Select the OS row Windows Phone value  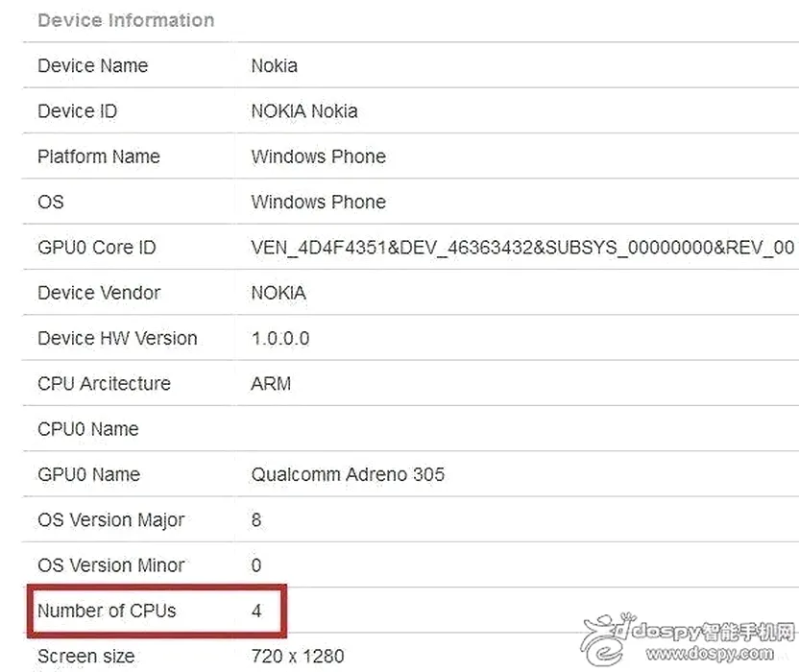319,202
